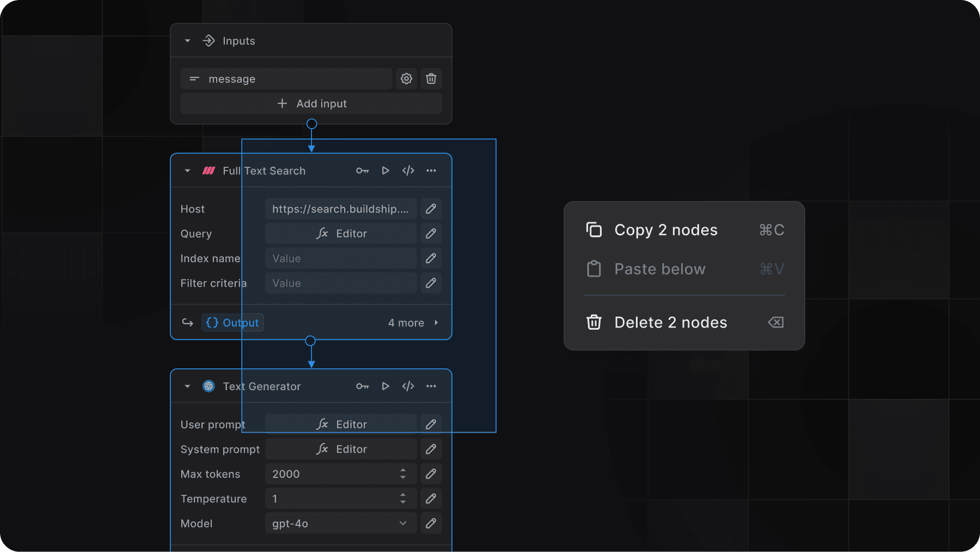This screenshot has width=980, height=552.
Task: Collapse the Full Text Search node
Action: pyautogui.click(x=187, y=171)
